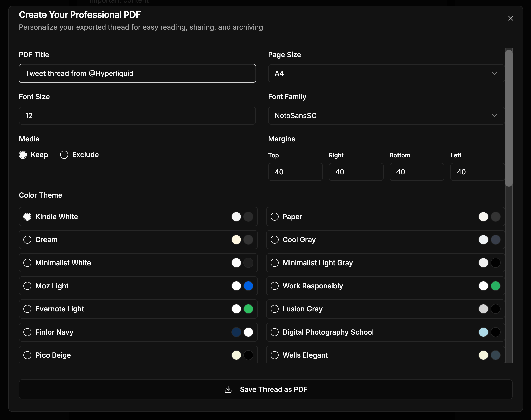Select Lusion Gray theme row
The image size is (531, 420).
(385, 309)
